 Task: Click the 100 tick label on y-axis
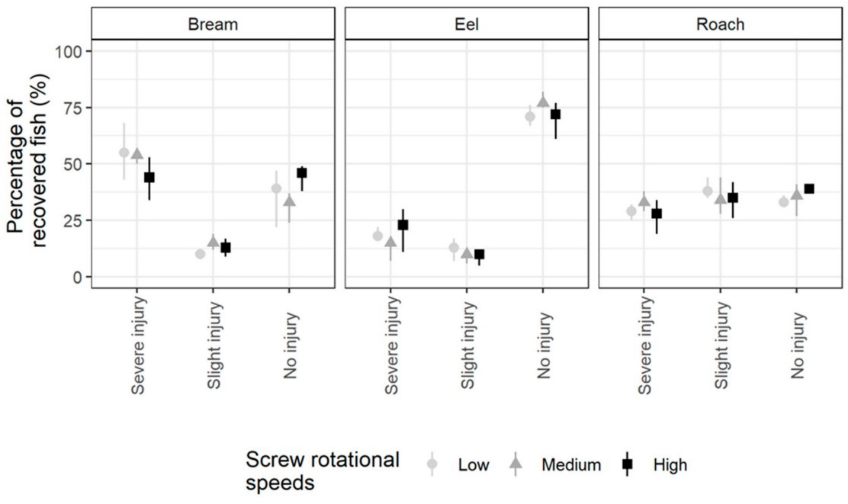point(69,51)
